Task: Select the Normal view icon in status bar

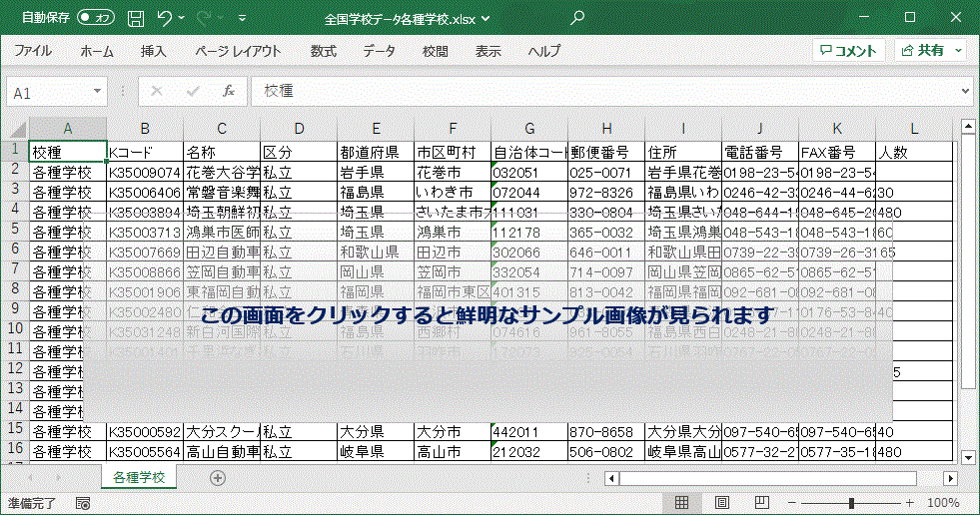Action: [681, 503]
